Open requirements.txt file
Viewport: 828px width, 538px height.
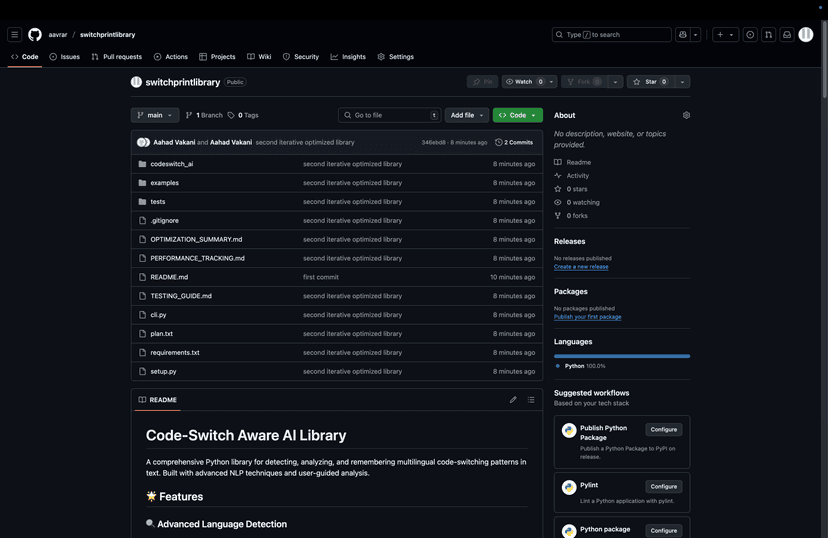[x=175, y=353]
